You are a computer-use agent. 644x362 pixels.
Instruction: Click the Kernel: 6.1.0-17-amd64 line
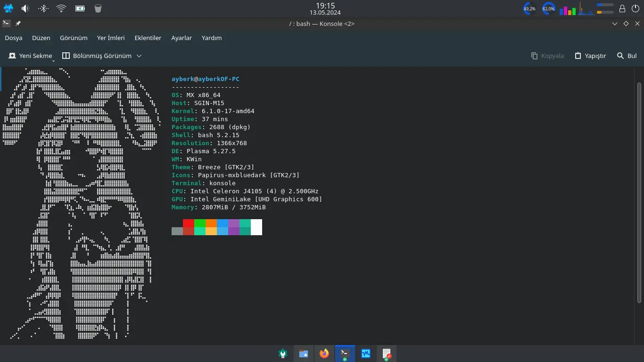tap(213, 111)
